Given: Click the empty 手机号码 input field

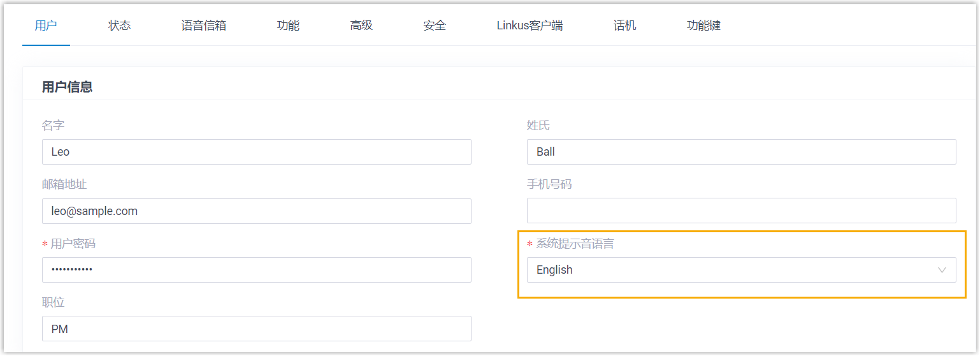Looking at the screenshot, I should [741, 211].
